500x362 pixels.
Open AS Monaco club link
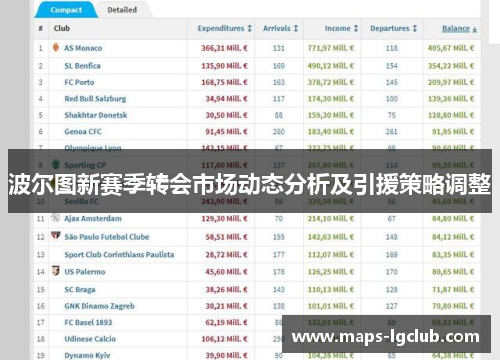[83, 48]
